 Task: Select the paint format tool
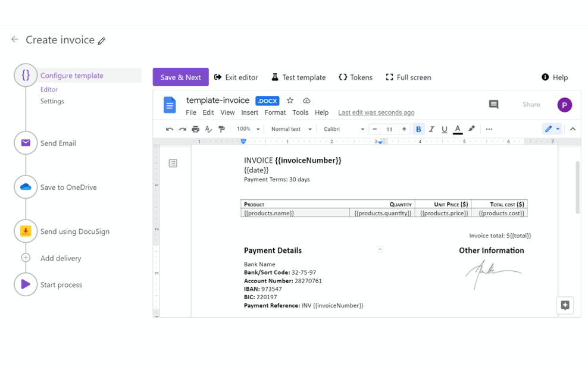point(221,129)
